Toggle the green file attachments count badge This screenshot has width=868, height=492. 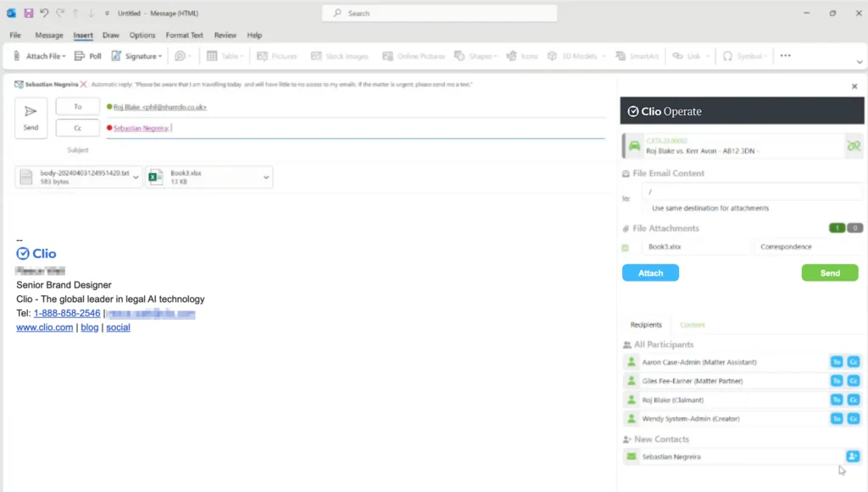837,228
